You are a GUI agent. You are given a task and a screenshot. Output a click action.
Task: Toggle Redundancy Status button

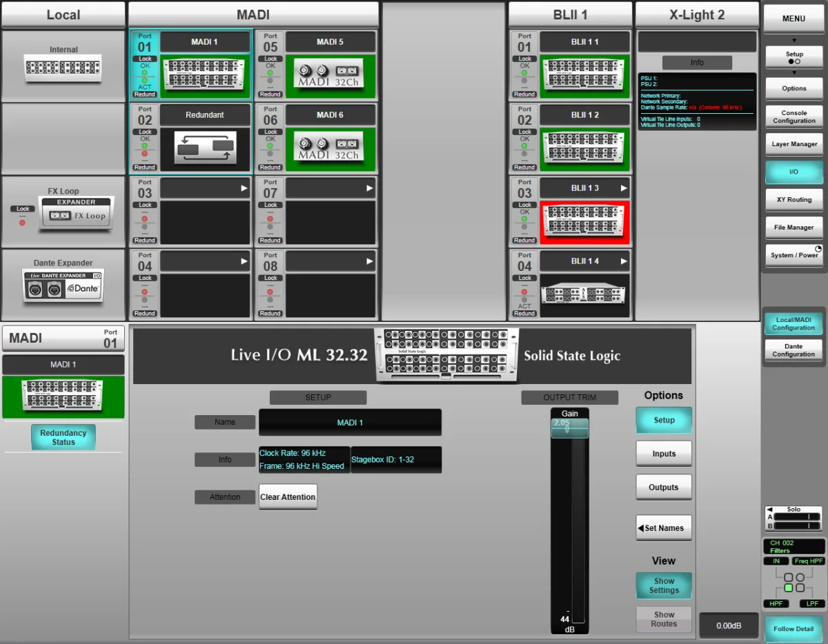coord(63,437)
